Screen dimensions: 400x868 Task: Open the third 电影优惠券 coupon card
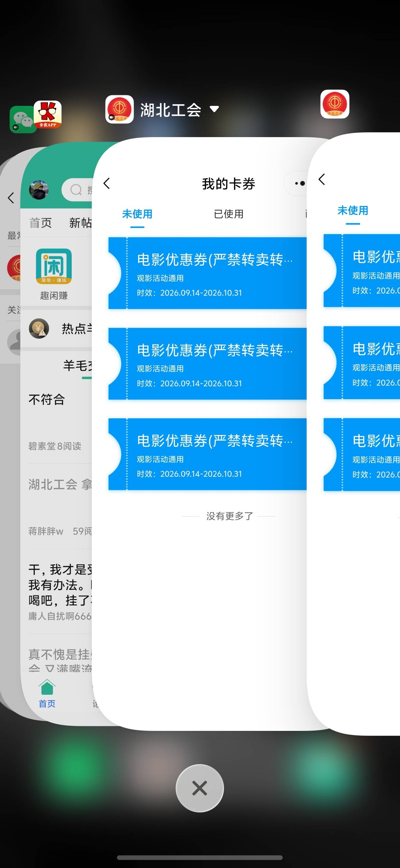point(207,454)
